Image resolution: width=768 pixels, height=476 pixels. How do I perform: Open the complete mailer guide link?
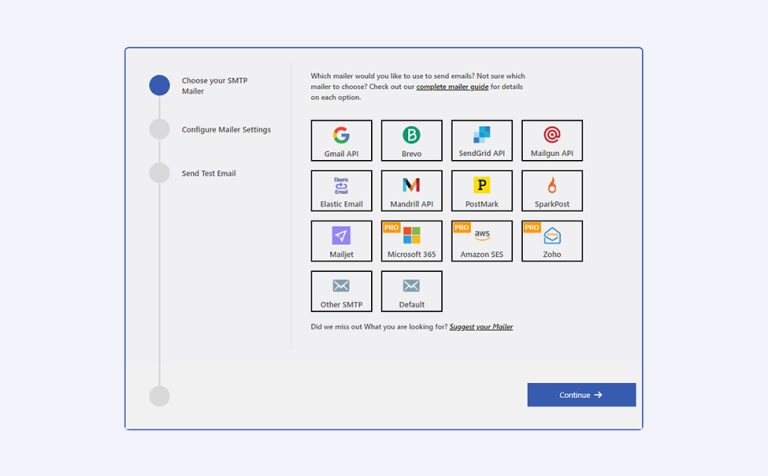(x=452, y=87)
